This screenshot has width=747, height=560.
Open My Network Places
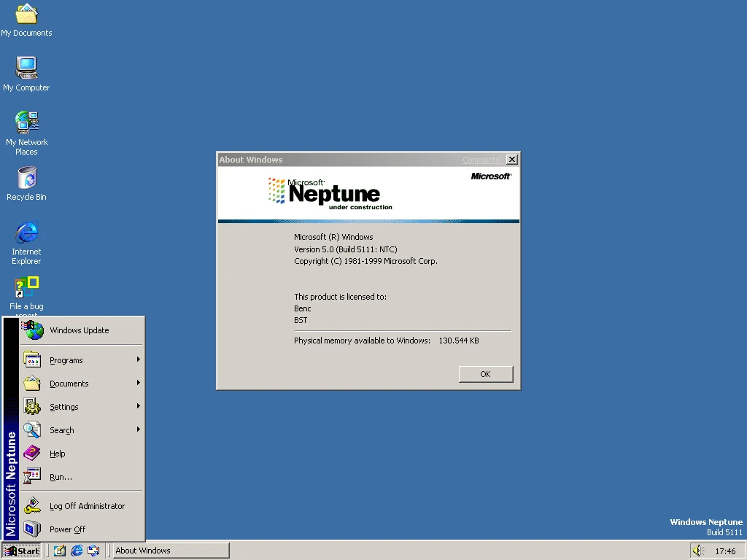26,124
